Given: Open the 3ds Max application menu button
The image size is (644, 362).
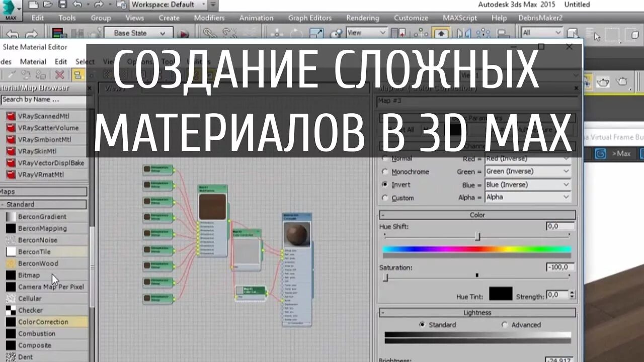Looking at the screenshot, I should click(x=11, y=10).
